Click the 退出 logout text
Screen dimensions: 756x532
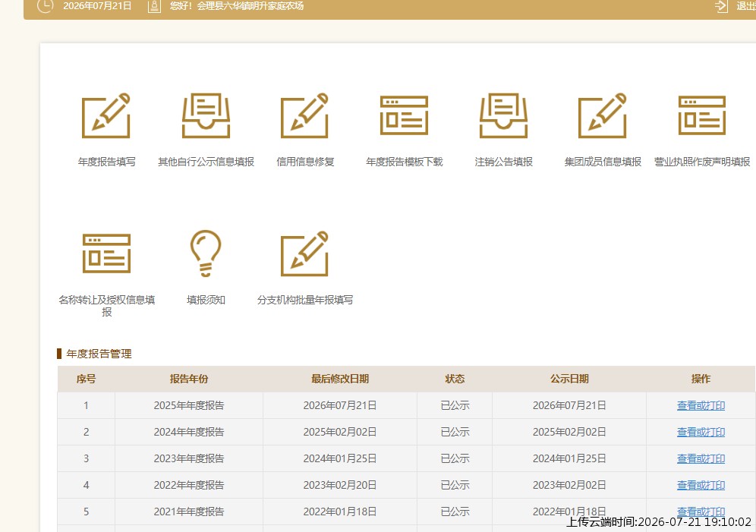tap(746, 6)
